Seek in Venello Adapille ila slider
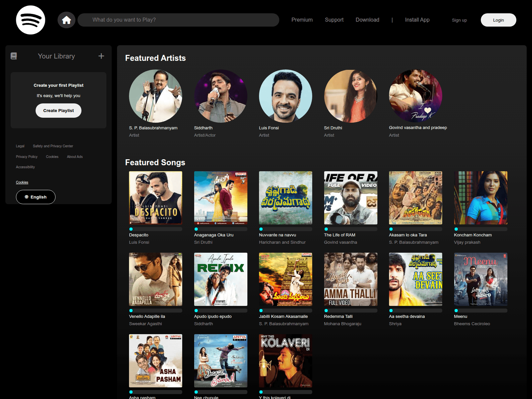The height and width of the screenshot is (399, 532). (x=156, y=311)
